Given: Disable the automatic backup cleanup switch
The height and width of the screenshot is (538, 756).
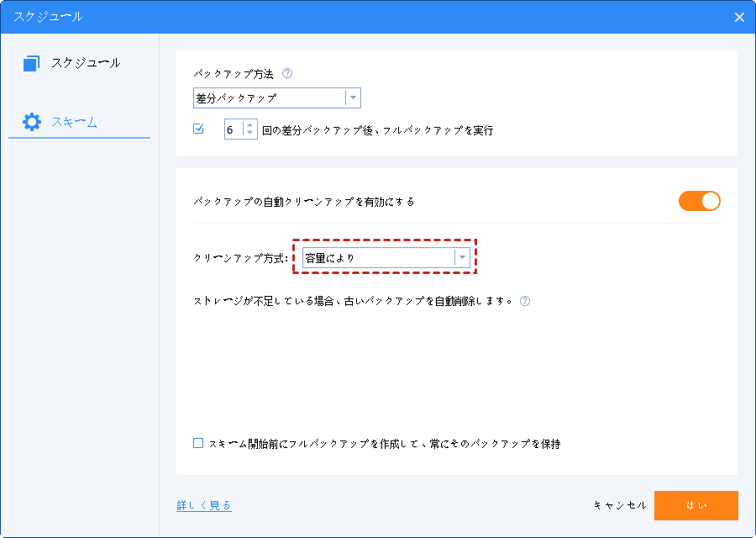Looking at the screenshot, I should click(x=699, y=201).
